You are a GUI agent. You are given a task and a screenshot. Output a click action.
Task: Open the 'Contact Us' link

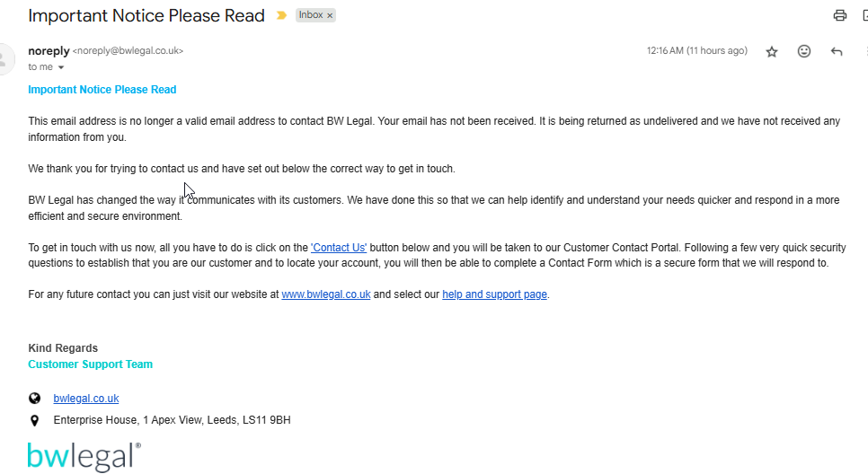[x=339, y=247]
